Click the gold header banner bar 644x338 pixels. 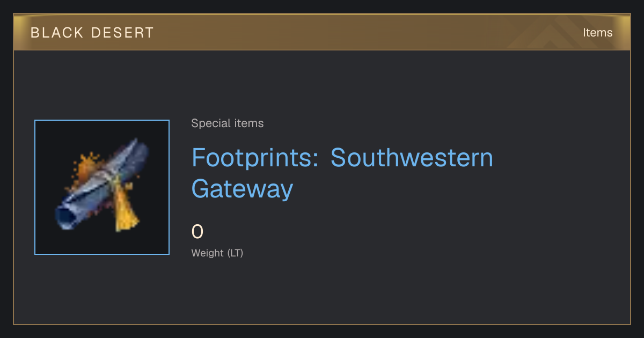[322, 32]
